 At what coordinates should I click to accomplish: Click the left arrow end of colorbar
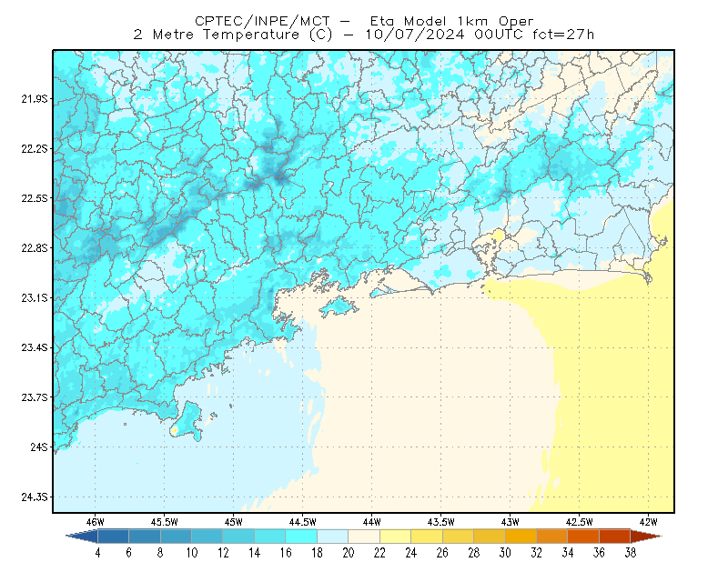[x=82, y=537]
